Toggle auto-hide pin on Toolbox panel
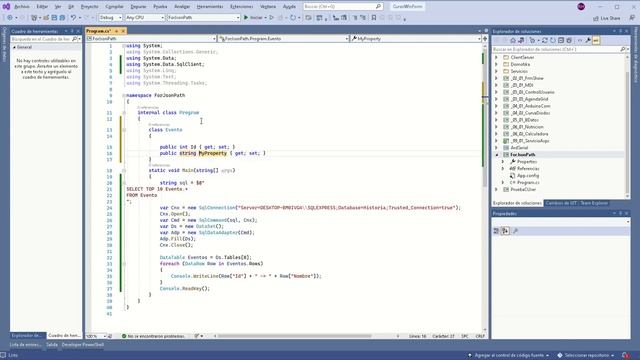This screenshot has height=360, width=640. [x=72, y=31]
